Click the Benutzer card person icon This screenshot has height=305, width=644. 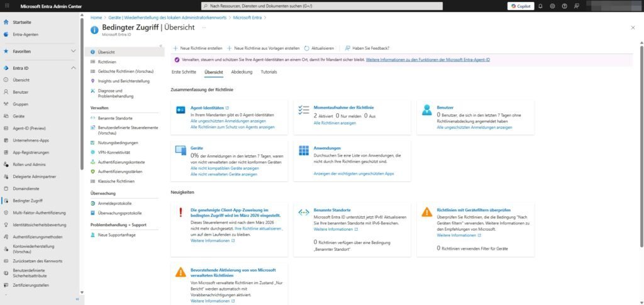(x=427, y=109)
